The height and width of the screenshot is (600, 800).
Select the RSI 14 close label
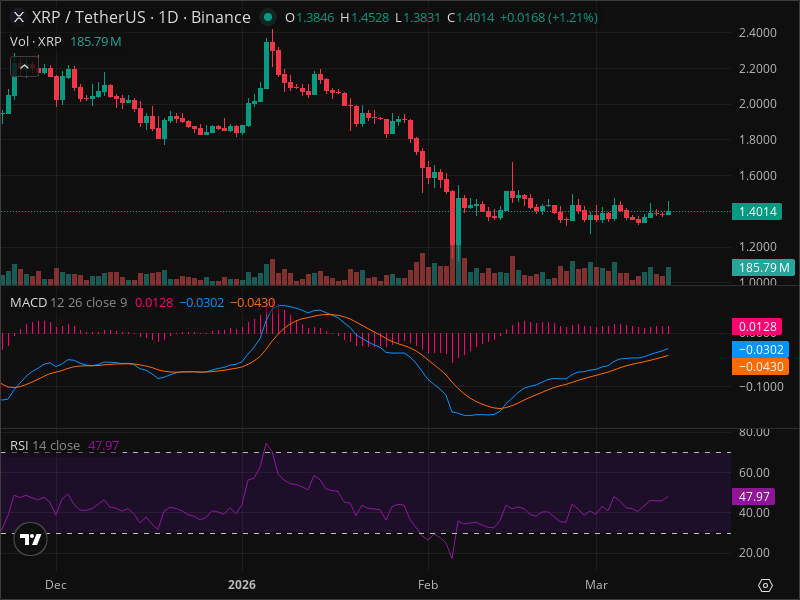point(45,445)
